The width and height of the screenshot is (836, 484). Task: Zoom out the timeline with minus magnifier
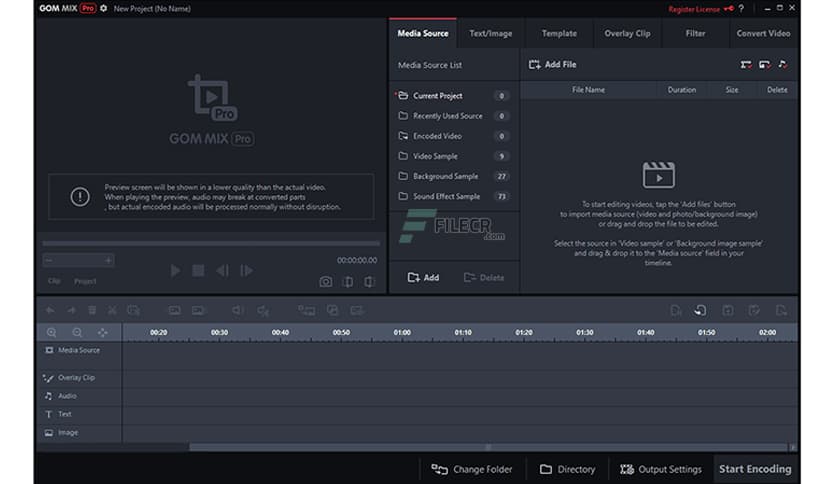click(77, 333)
